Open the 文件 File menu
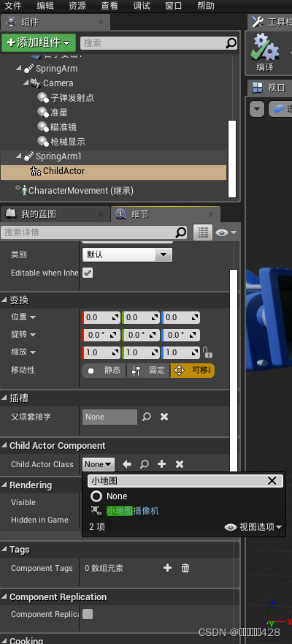Image resolution: width=292 pixels, height=644 pixels. click(12, 6)
